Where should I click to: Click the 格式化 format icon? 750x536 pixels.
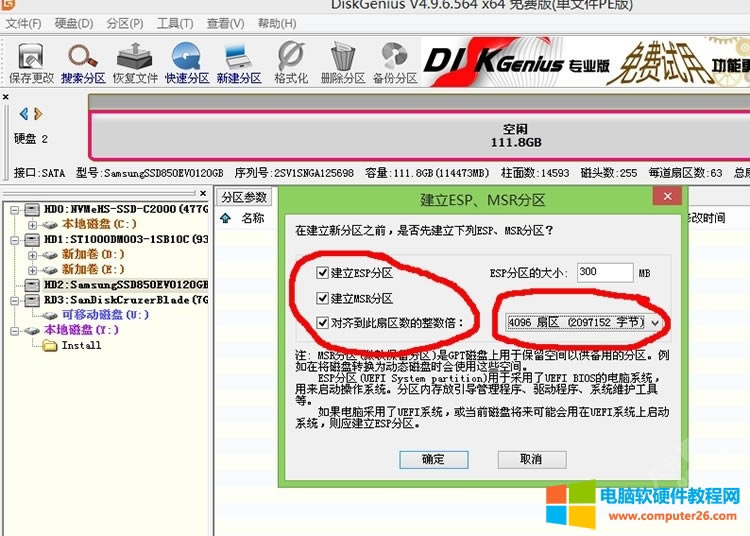[x=291, y=62]
